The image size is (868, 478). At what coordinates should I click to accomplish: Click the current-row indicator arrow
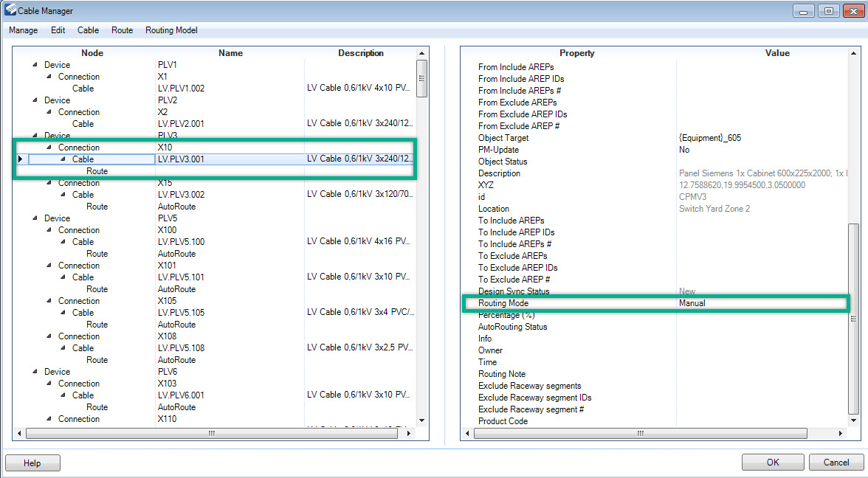(21, 159)
